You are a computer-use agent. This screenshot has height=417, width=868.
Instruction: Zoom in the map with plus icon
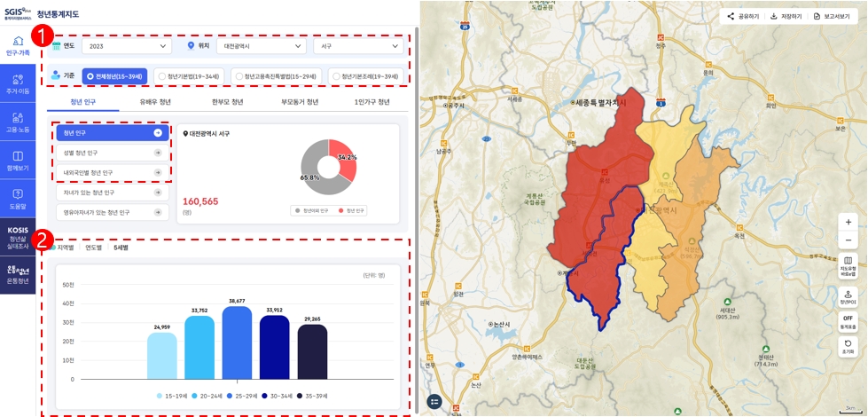(x=848, y=222)
